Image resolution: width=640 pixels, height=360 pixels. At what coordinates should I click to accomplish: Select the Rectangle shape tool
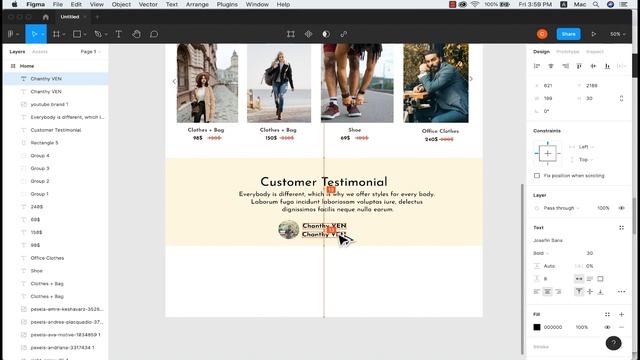(x=77, y=34)
